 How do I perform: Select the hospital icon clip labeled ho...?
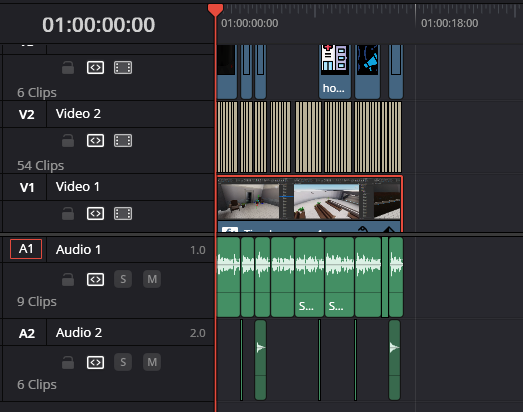pos(335,72)
